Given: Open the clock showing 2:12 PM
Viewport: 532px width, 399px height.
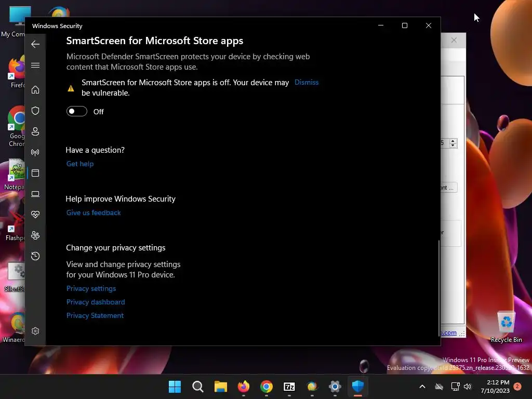Looking at the screenshot, I should coord(495,387).
